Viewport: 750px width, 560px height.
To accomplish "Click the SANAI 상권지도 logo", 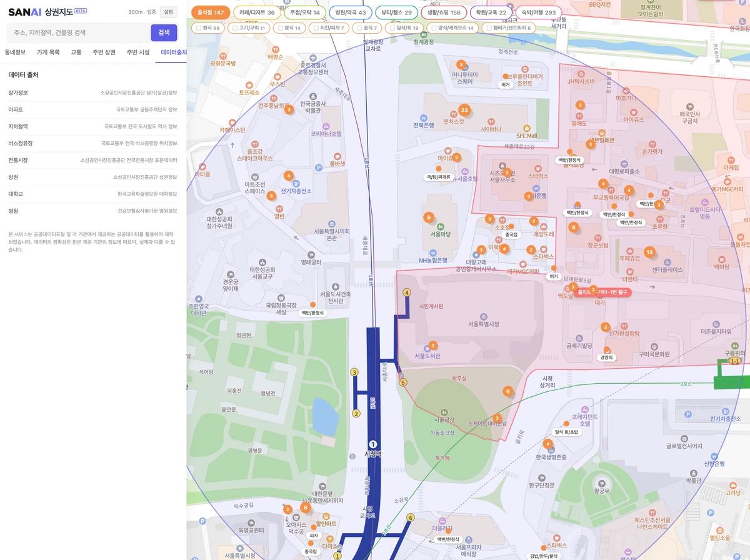I will tap(47, 12).
